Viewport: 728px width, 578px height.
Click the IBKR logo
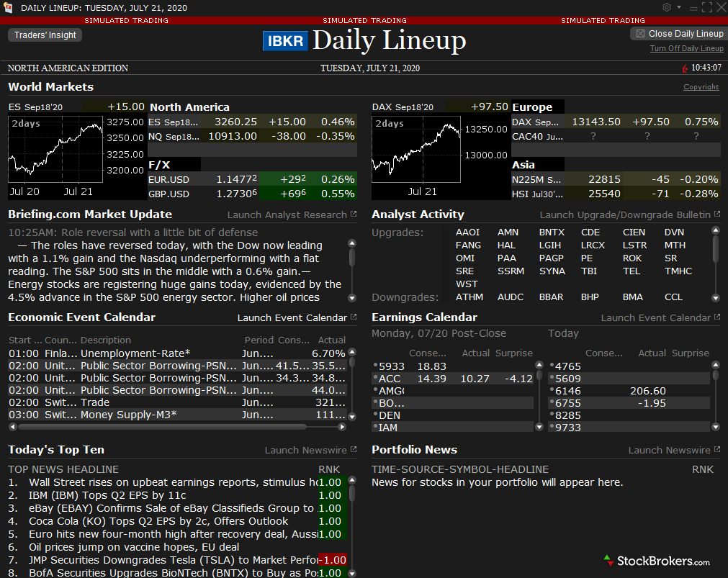285,41
